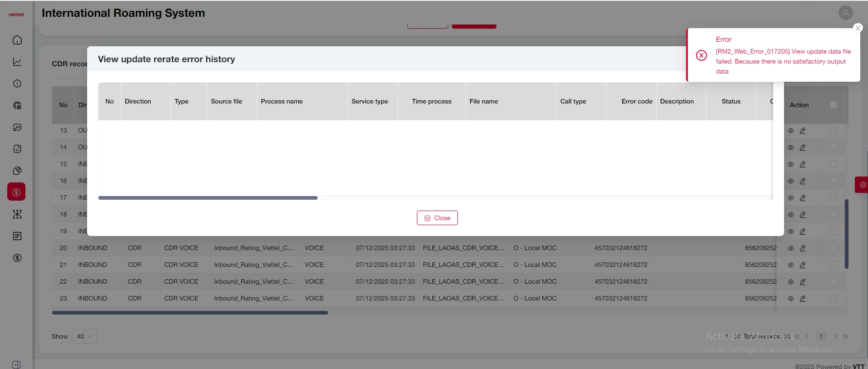Click the dialog's horizontal scrollbar thumb
868x369 pixels.
[x=208, y=198]
